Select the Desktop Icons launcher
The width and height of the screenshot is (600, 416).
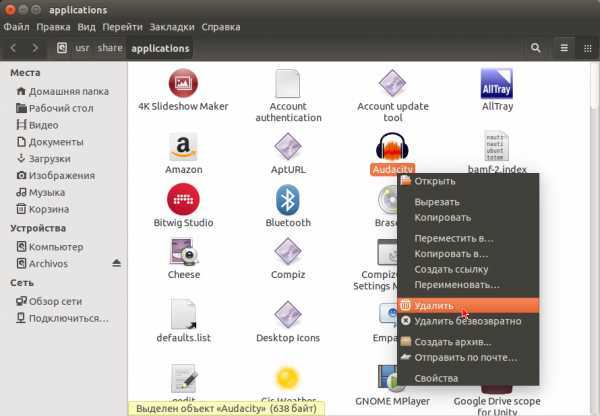coord(288,315)
